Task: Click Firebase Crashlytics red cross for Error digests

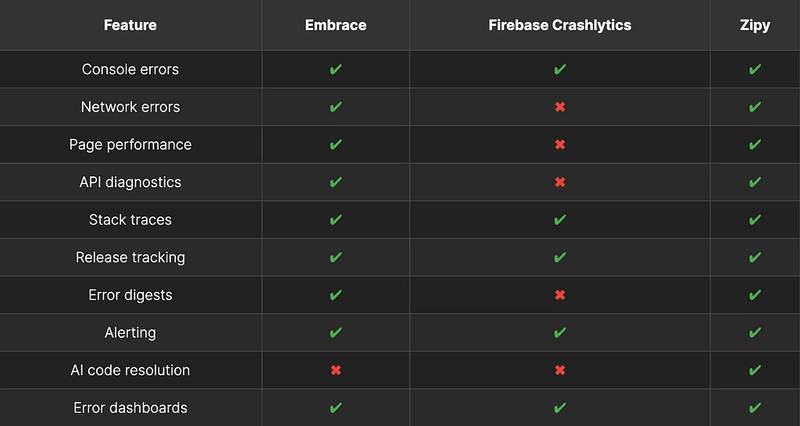Action: [560, 295]
